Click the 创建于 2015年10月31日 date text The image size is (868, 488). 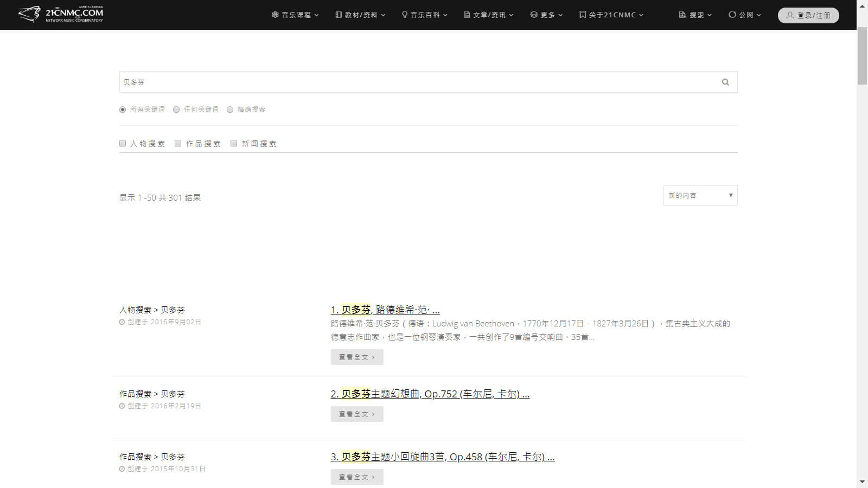(x=167, y=469)
